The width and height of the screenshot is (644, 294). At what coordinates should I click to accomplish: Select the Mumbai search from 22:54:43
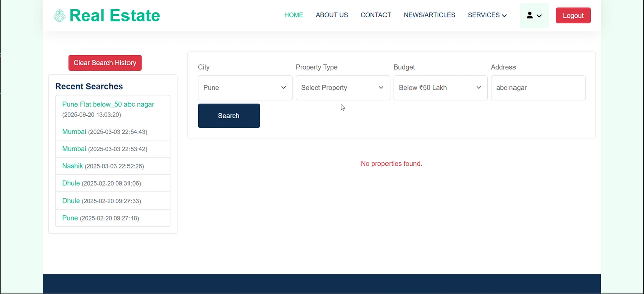[x=74, y=131]
